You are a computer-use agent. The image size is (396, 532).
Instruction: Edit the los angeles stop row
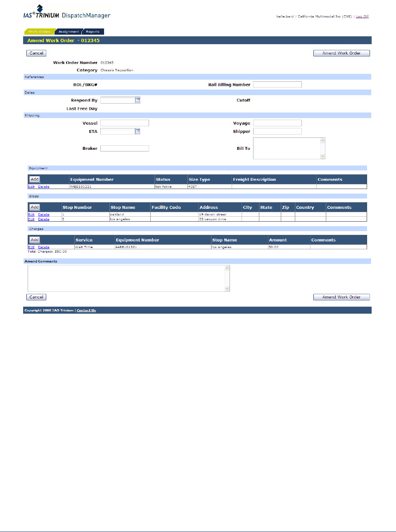31,219
